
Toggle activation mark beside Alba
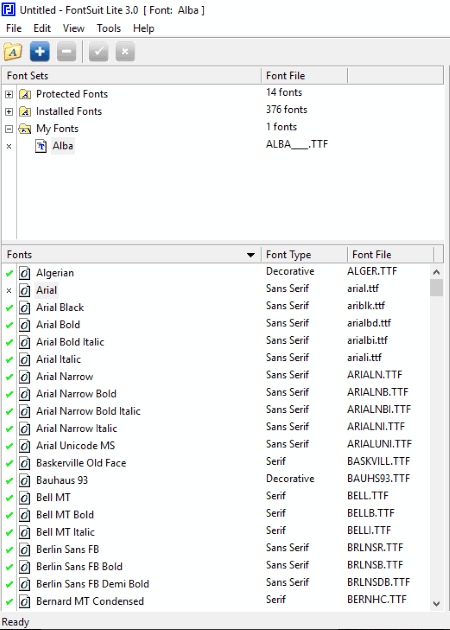pos(9,147)
